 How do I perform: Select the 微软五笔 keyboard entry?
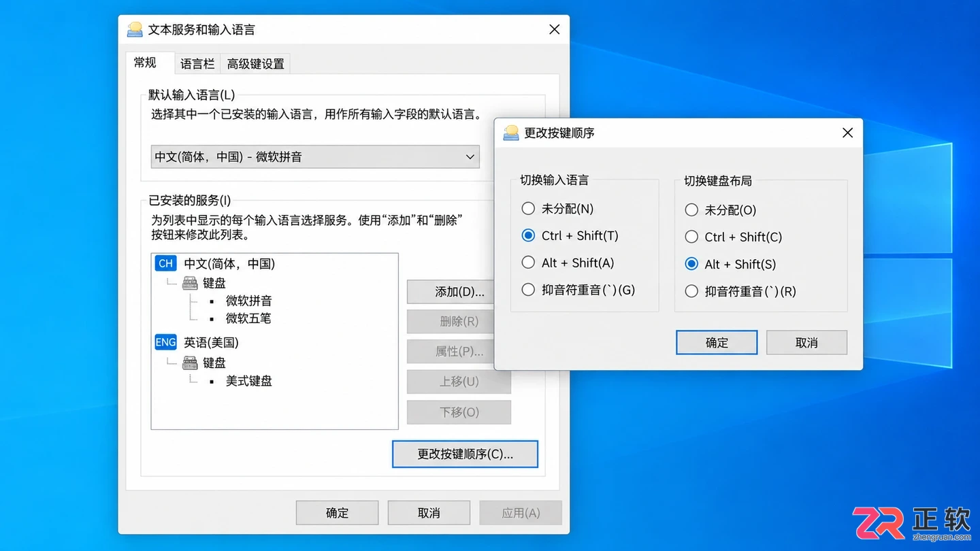pyautogui.click(x=249, y=318)
